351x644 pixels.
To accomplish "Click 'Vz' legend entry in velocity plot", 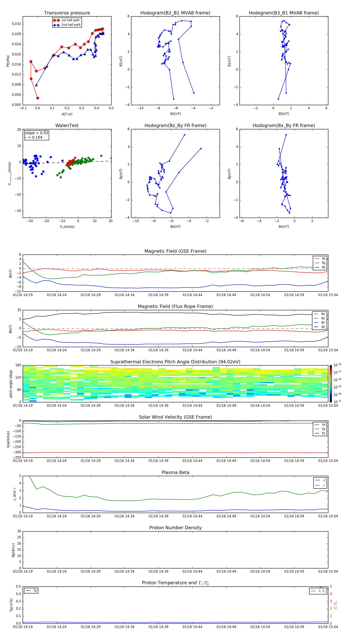I will (x=320, y=433).
